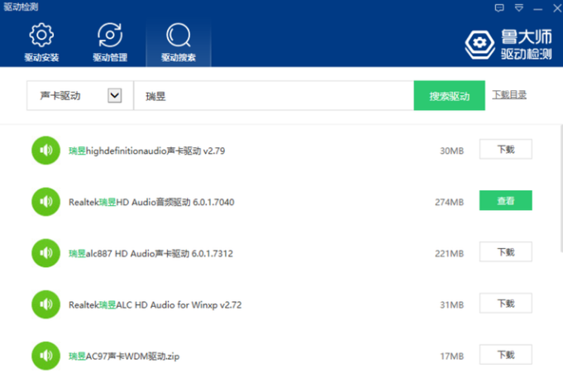Click 查看 for Realtek HD Audio 6.0.1.7040
This screenshot has height=392, width=563.
pyautogui.click(x=506, y=200)
